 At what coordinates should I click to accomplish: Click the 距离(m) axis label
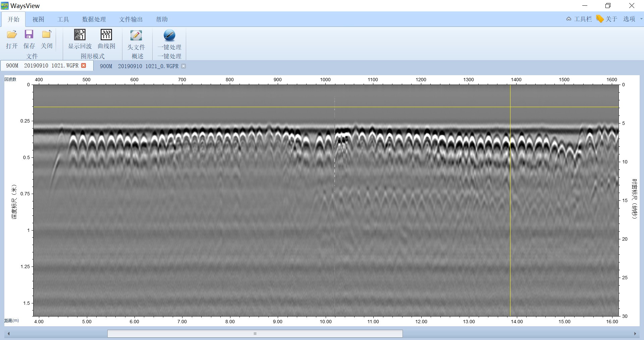coord(11,321)
